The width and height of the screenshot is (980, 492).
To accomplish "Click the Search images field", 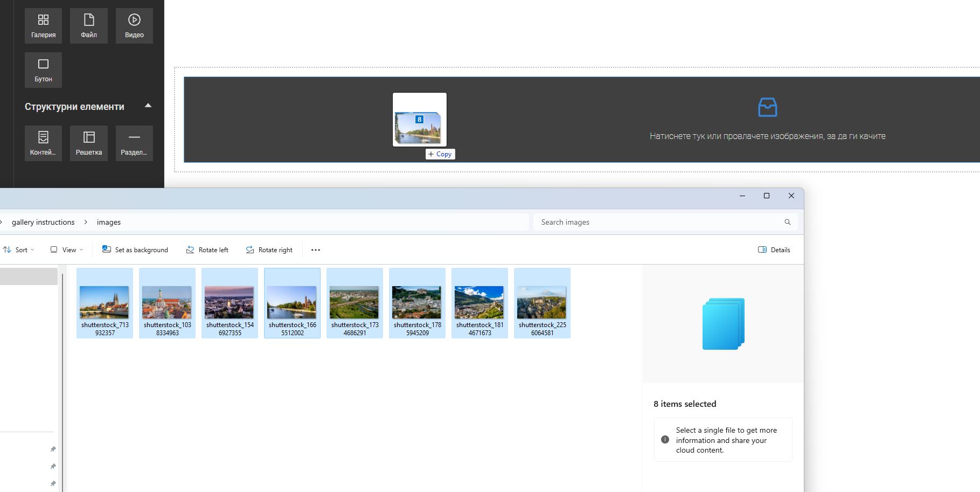I will 660,222.
